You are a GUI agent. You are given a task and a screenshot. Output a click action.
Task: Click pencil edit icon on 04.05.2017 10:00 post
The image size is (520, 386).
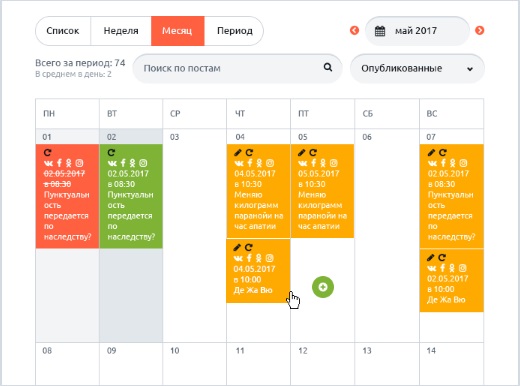(237, 248)
